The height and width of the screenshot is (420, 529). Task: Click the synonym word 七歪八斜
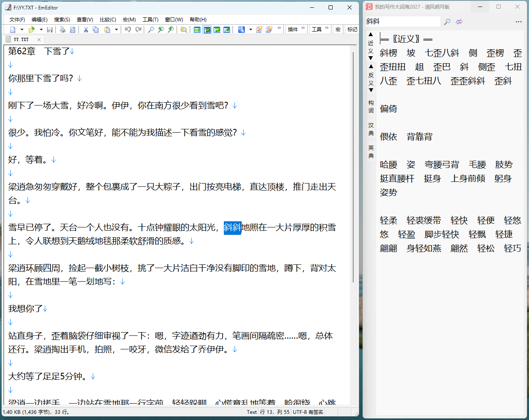coord(442,53)
